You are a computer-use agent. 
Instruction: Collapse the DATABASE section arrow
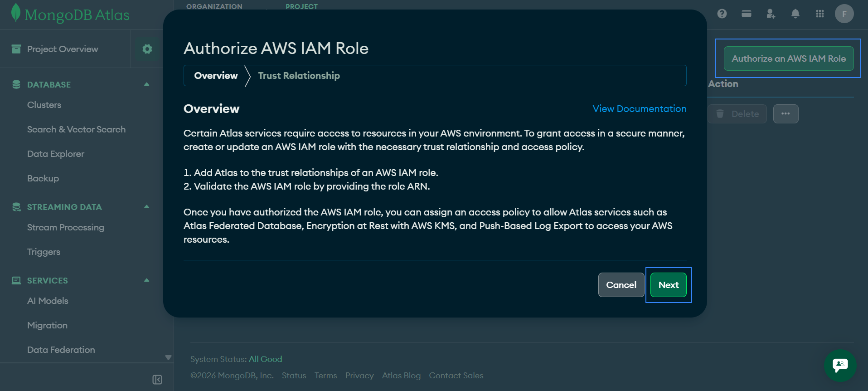pyautogui.click(x=146, y=84)
